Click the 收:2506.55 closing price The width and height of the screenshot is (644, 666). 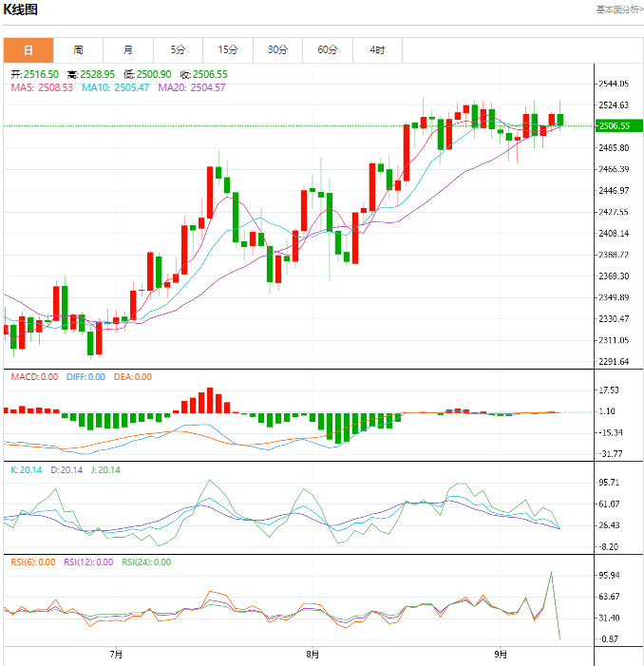(x=204, y=74)
